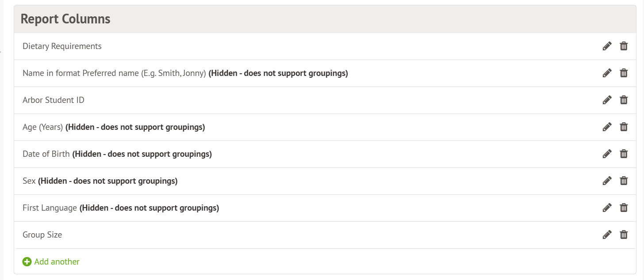Select the Arbor Student ID row

tap(54, 100)
